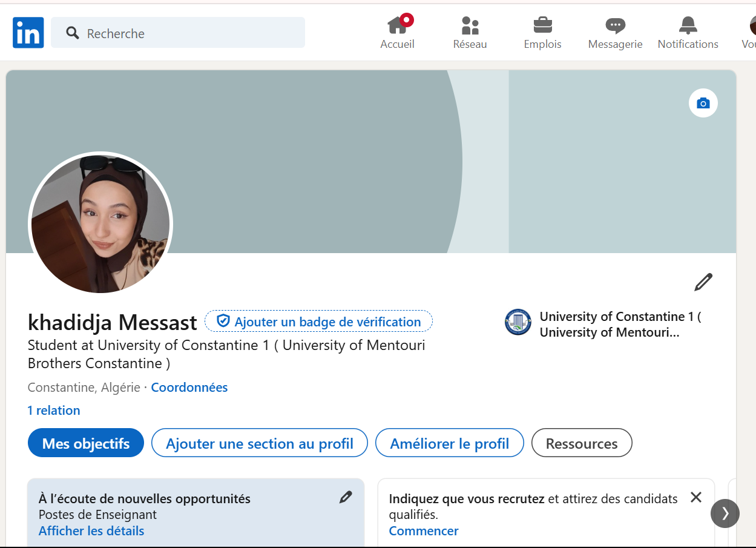Click the Postes de Enseignant text

click(x=97, y=515)
